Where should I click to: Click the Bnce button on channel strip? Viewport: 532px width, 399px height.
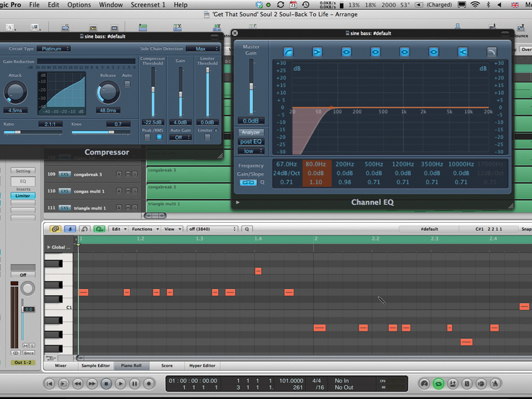(29, 353)
